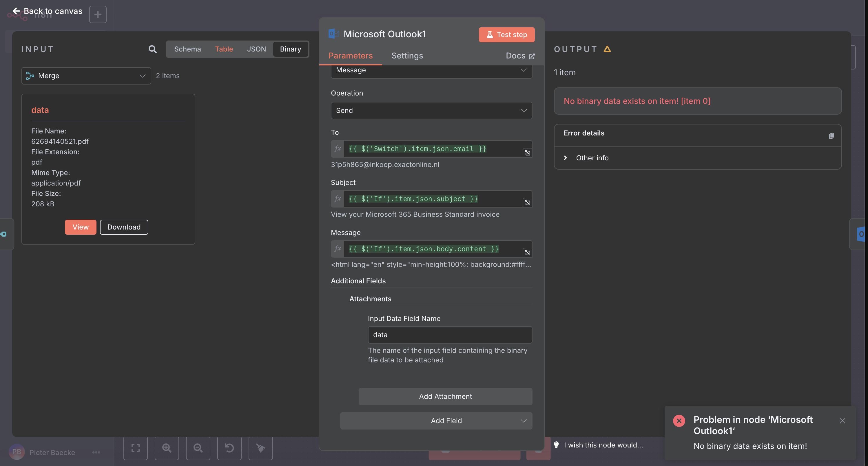Open the Parameters tab
The width and height of the screenshot is (868, 466).
pos(351,56)
